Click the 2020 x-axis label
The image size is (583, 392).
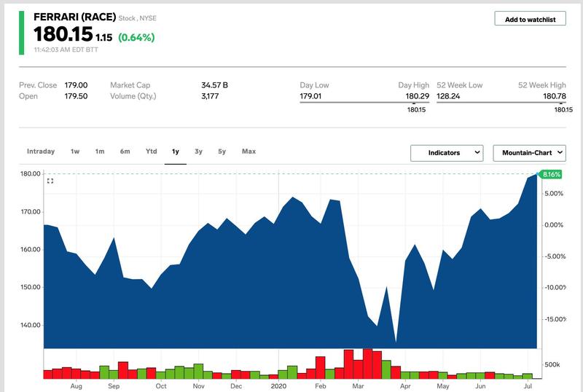[x=278, y=386]
